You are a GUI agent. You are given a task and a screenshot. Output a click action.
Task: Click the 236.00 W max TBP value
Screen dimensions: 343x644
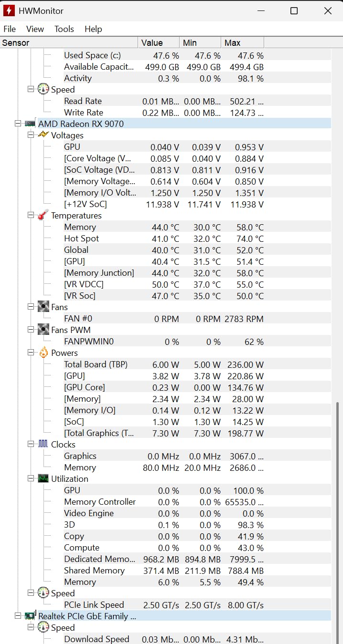[245, 364]
